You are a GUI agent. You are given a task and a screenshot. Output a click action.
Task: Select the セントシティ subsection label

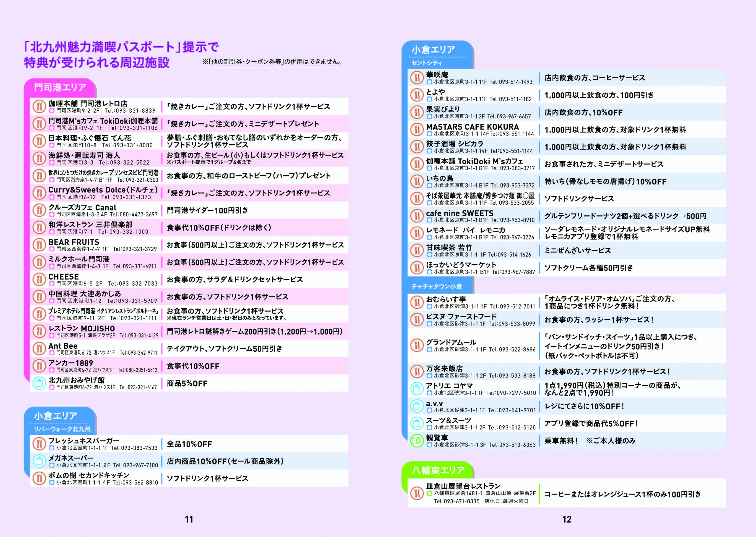click(427, 63)
